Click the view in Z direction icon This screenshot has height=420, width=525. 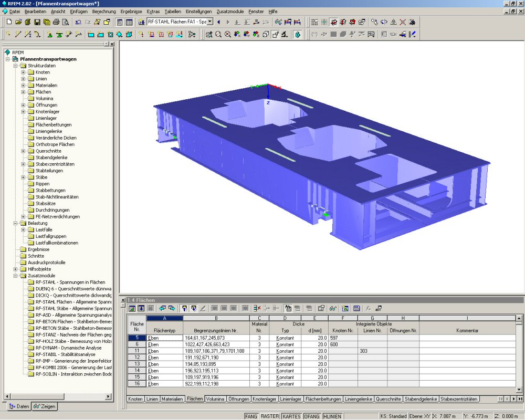(256, 34)
